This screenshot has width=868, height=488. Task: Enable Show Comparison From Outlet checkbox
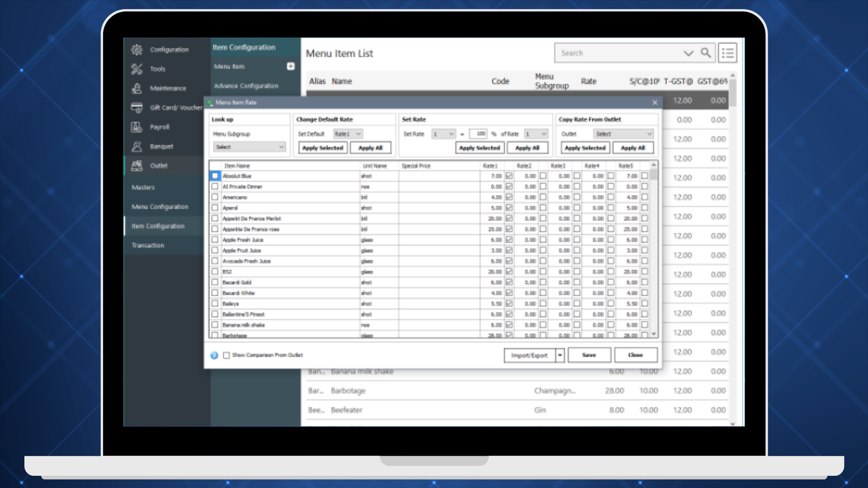(x=226, y=356)
